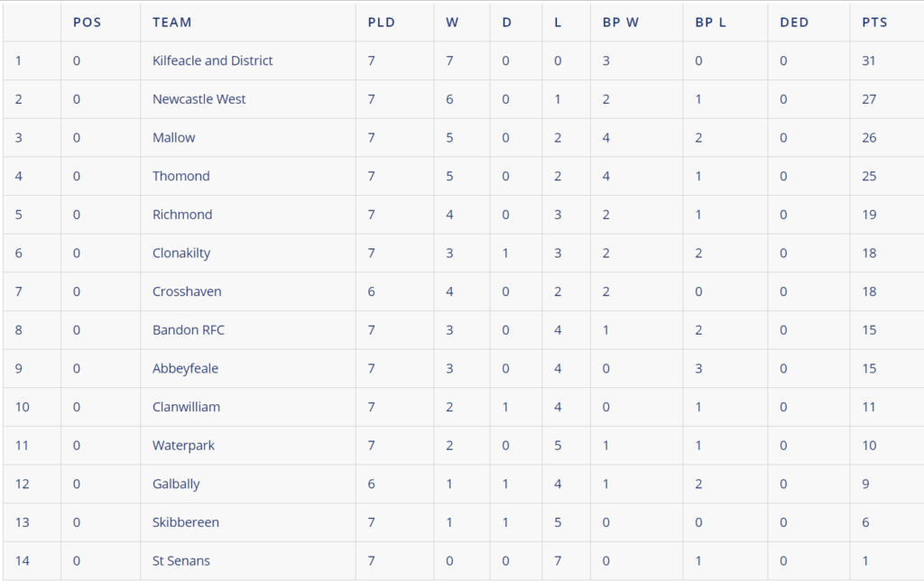
Task: Click the Kilfeacle and District team name
Action: [x=212, y=60]
